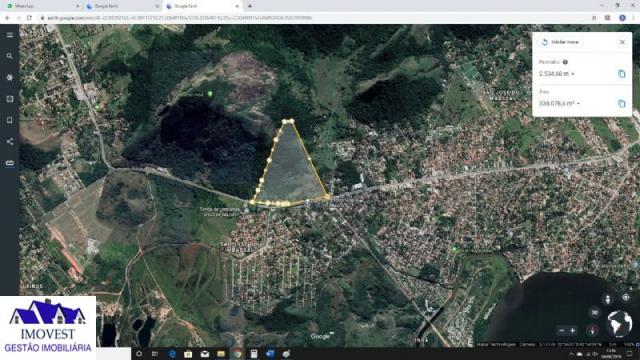This screenshot has height=360, width=640.
Task: Click the share icon in sidebar
Action: (9, 142)
